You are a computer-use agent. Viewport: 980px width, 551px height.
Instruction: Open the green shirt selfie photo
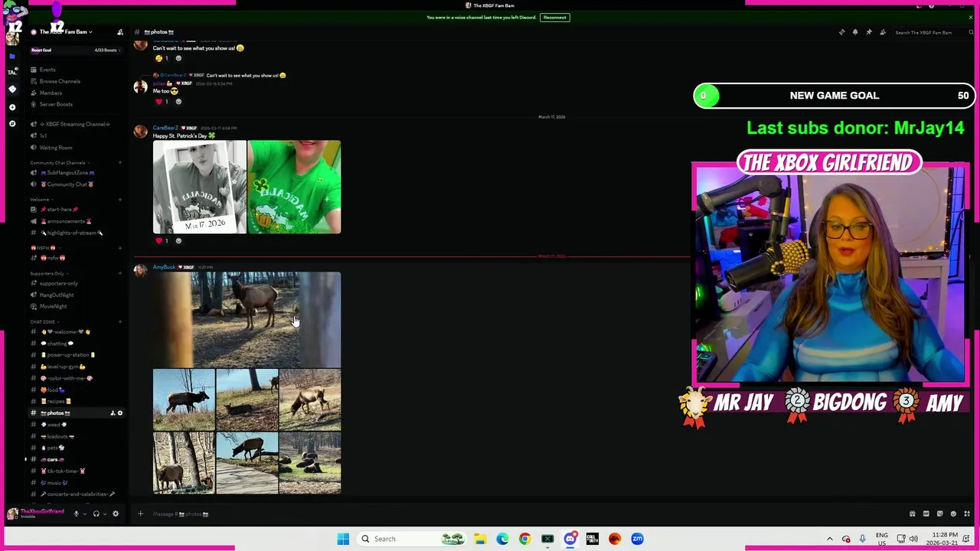(x=294, y=187)
